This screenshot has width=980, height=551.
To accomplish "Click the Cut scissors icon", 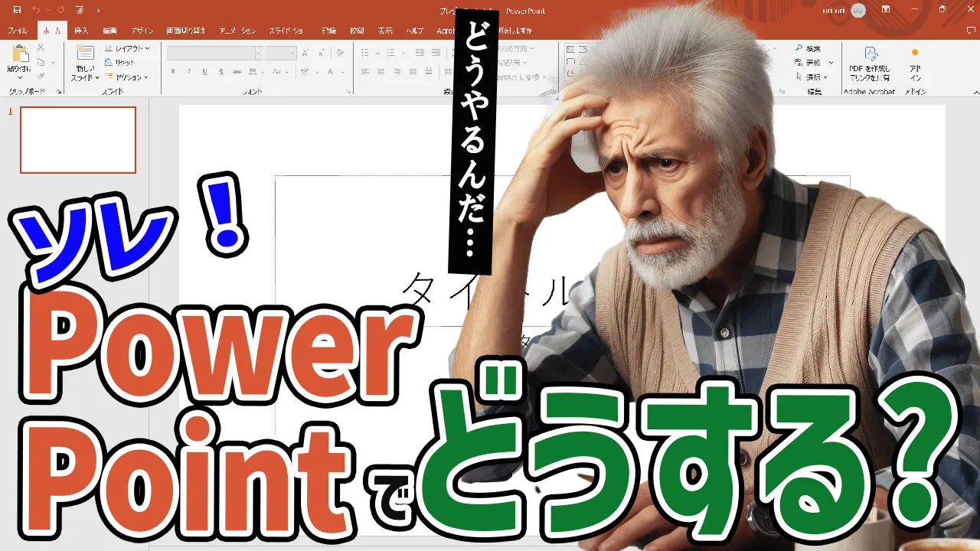I will click(41, 47).
